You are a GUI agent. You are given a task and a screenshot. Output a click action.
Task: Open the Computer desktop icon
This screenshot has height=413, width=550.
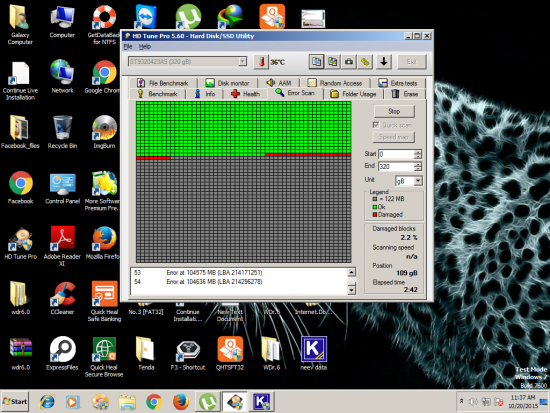point(62,22)
